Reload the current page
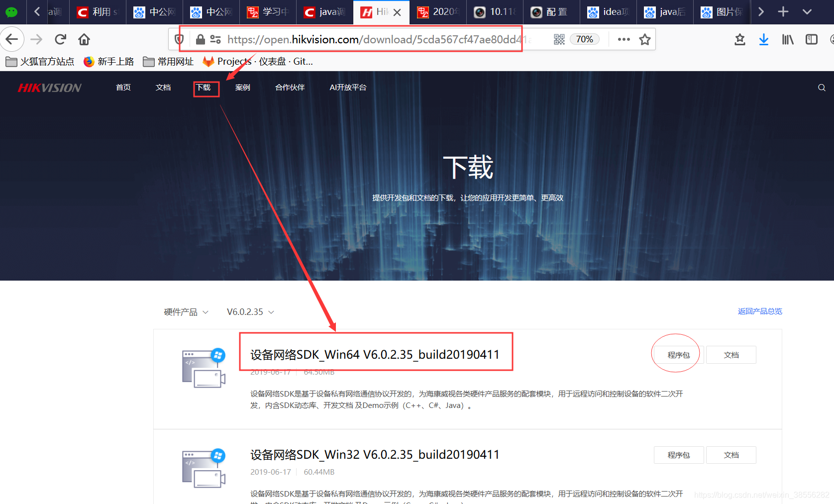Screen dimensions: 834x504 (x=60, y=39)
